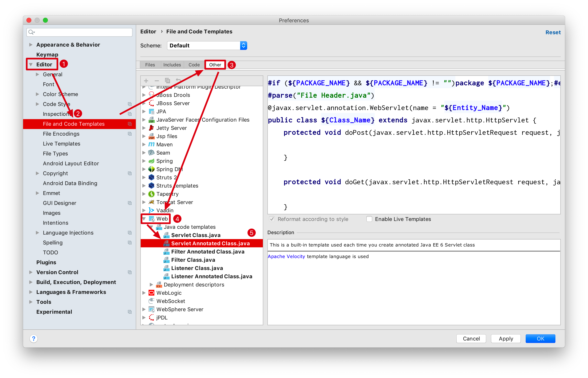588x378 pixels.
Task: Toggle Reformat according to style checkbox
Action: [272, 219]
